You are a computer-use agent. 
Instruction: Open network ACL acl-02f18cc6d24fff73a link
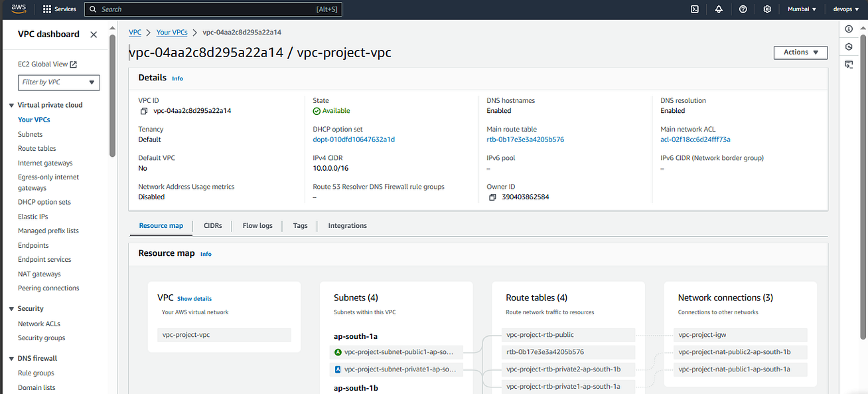click(x=695, y=140)
